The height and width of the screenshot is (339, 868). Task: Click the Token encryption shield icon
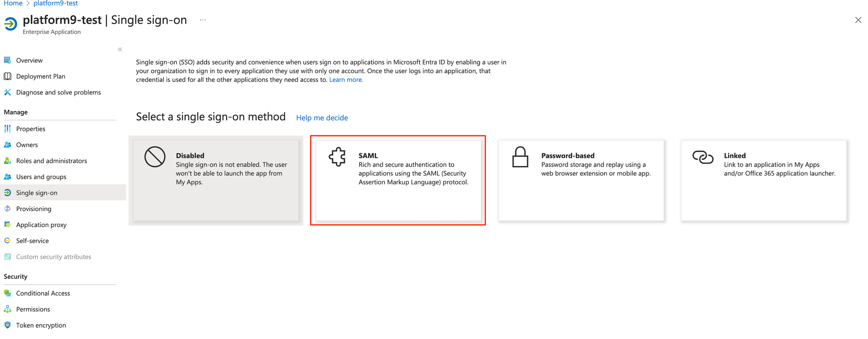point(7,325)
